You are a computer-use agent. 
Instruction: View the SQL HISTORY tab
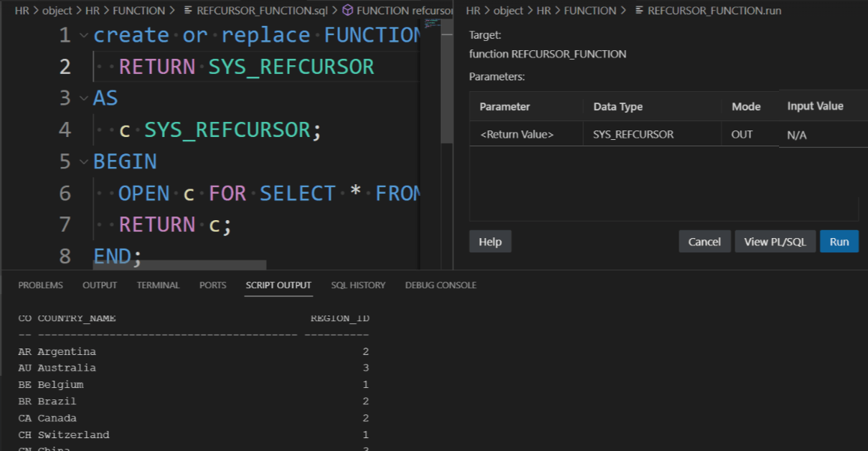click(358, 285)
